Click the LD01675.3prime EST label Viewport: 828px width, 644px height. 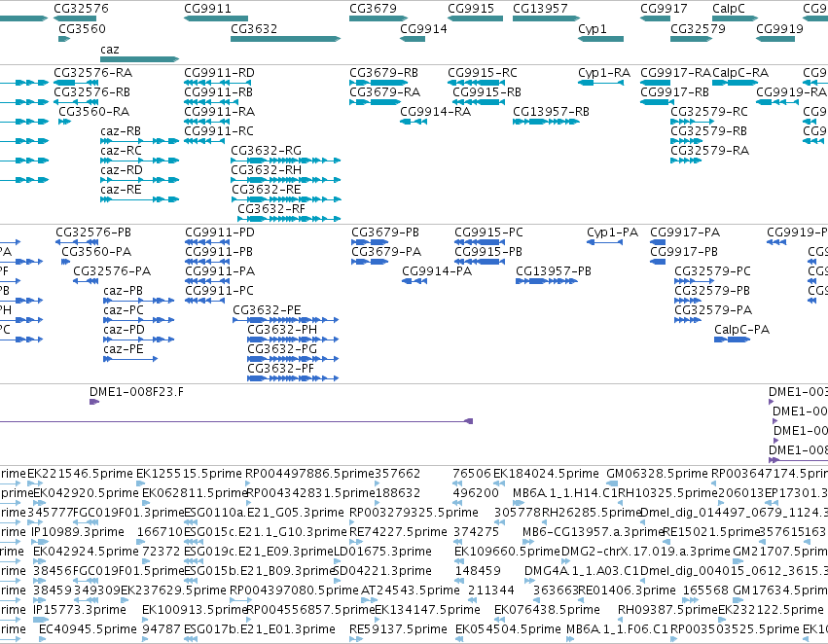click(382, 552)
